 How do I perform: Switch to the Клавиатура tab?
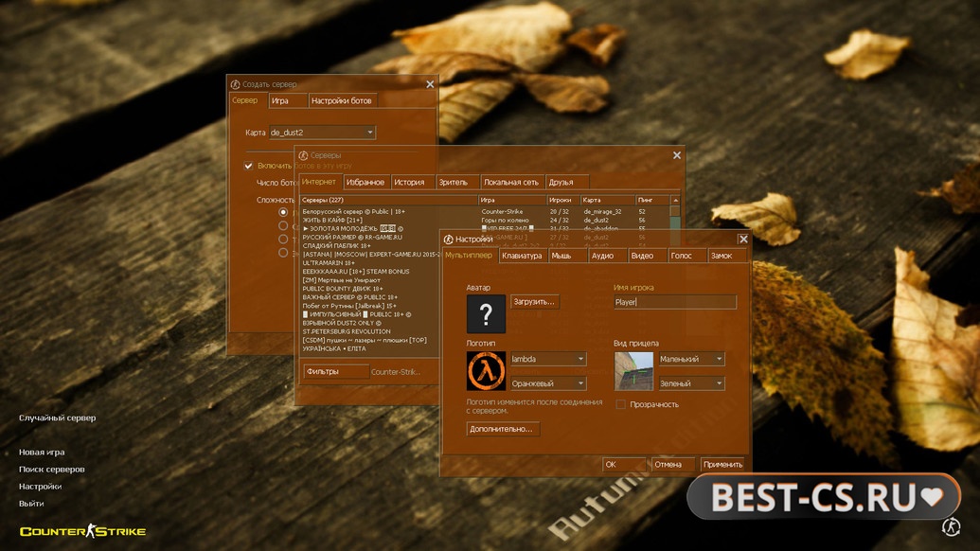pos(522,256)
